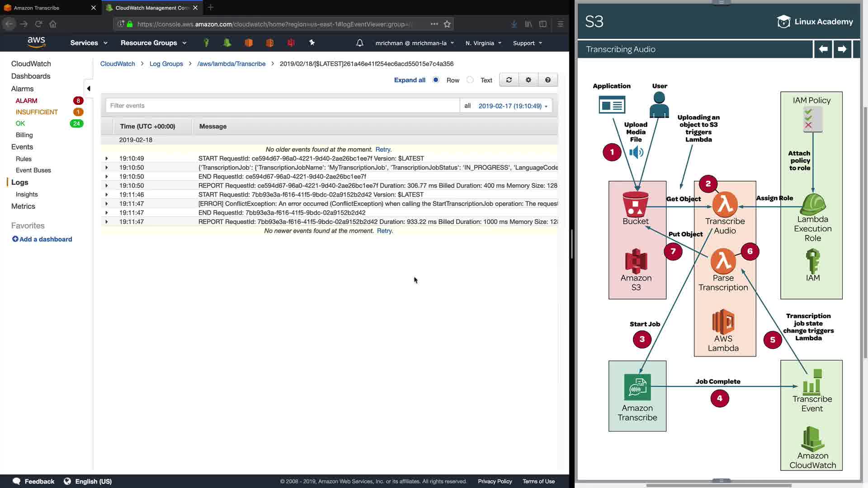Screen dimensions: 868x488
Task: Click the log refresh icon button
Action: [509, 80]
